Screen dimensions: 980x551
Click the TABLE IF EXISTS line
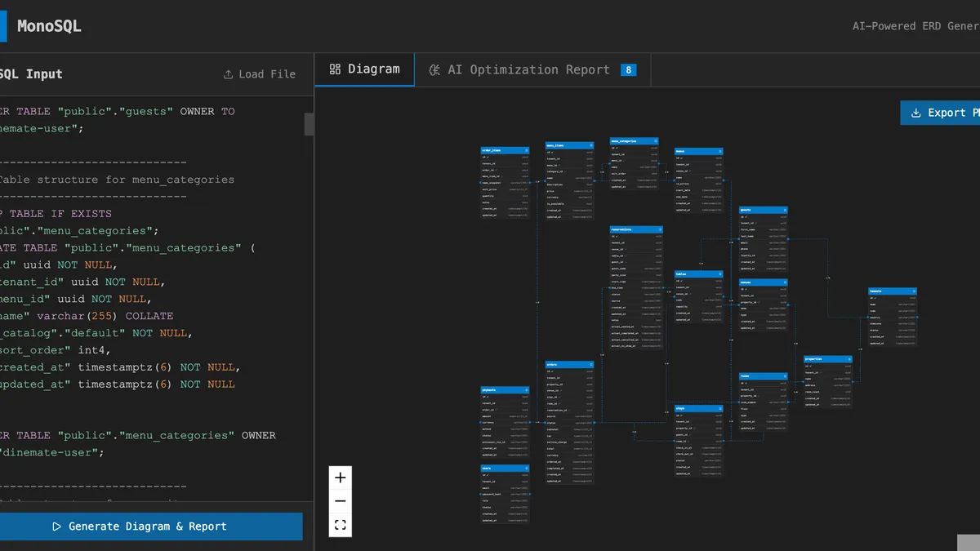pyautogui.click(x=56, y=214)
